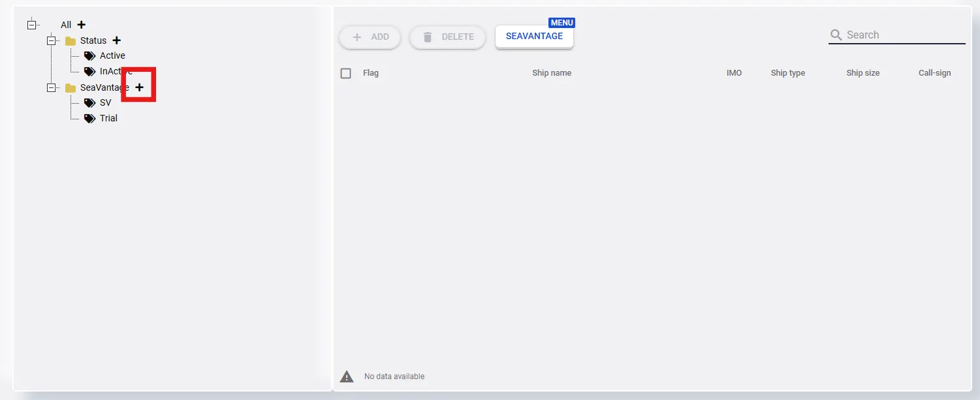The image size is (980, 400).
Task: Click the MENU badge above SEAVANTAGE
Action: coord(562,23)
